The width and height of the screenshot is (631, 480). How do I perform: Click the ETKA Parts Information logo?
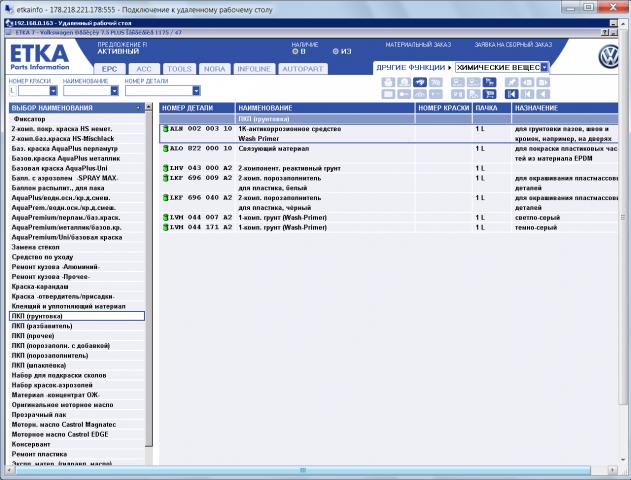point(39,57)
